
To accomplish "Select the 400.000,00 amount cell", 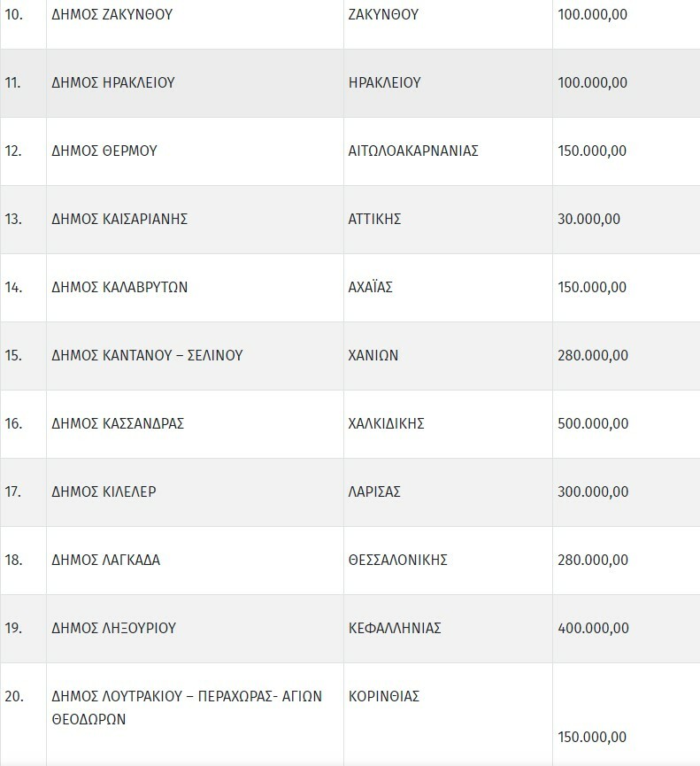I will pos(593,628).
